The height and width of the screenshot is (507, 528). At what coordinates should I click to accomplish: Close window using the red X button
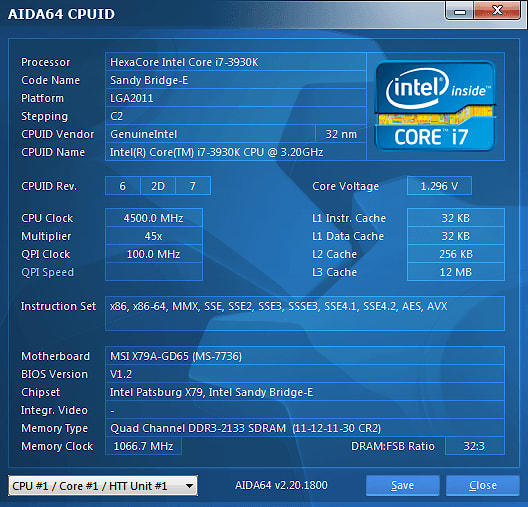[x=497, y=11]
